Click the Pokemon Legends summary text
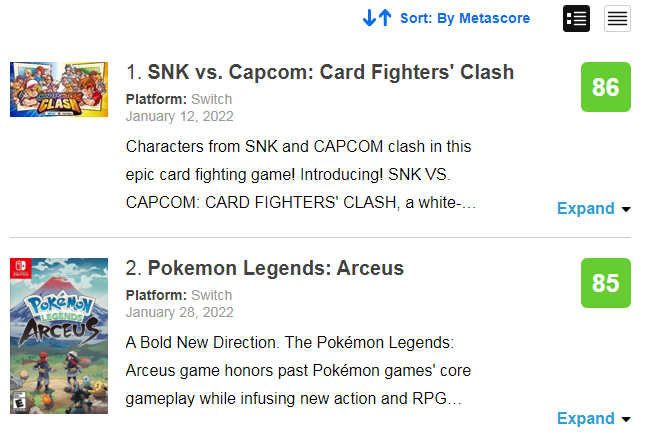649x446 pixels. [x=298, y=371]
